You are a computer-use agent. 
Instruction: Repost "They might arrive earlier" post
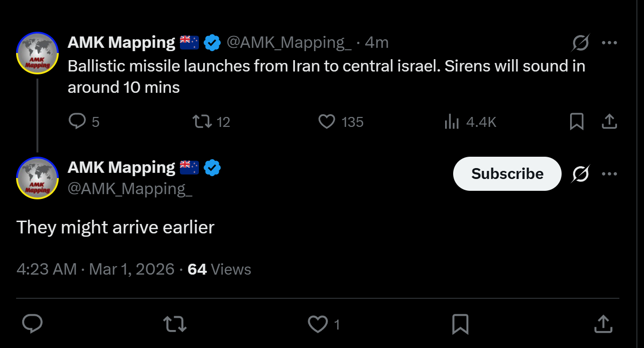tap(175, 324)
